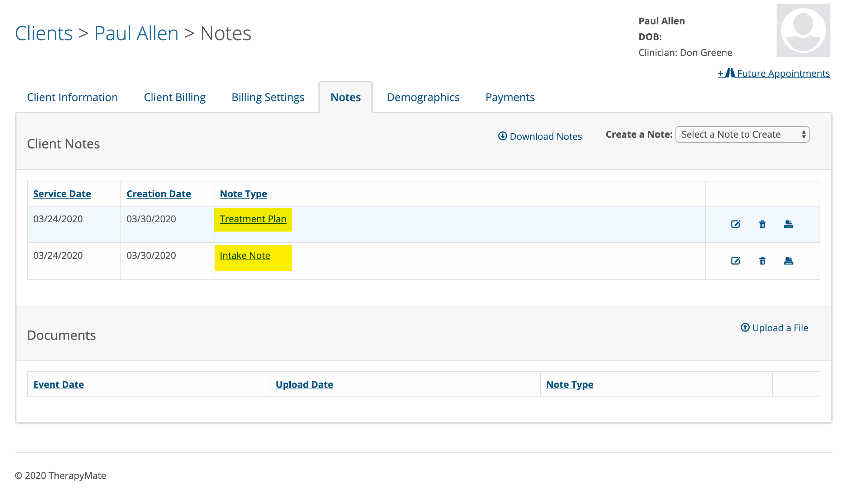Click the client profile avatar image
Screen dimensions: 844x504
[803, 30]
